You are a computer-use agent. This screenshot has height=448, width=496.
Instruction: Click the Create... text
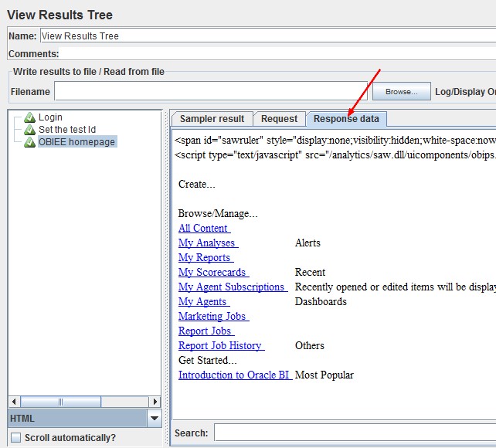pos(197,184)
